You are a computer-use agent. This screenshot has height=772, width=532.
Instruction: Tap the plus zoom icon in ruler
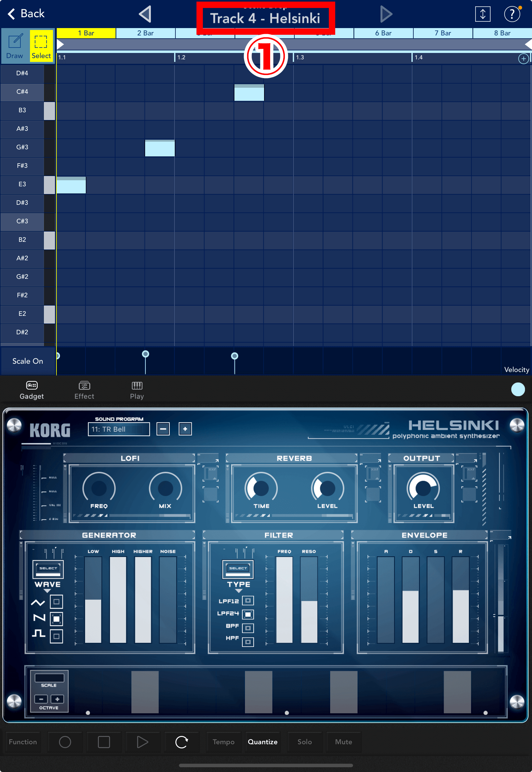tap(523, 59)
